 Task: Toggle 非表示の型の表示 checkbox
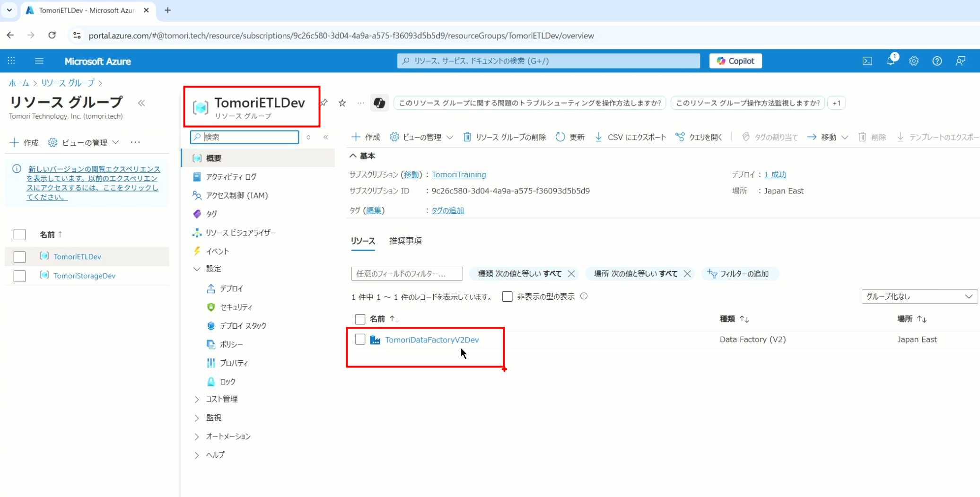point(507,296)
